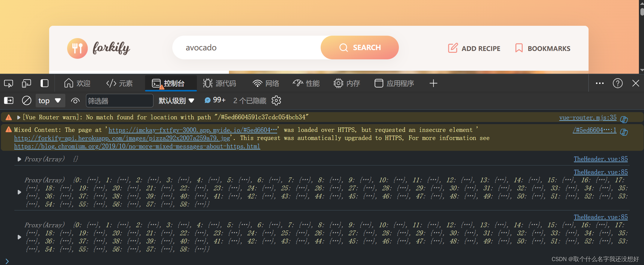
Task: Click the 2 个已隐藏 hidden messages text
Action: point(250,101)
